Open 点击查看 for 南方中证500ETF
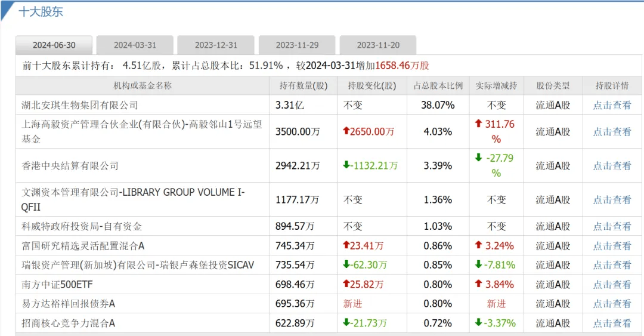This screenshot has height=336, width=644. tap(612, 285)
